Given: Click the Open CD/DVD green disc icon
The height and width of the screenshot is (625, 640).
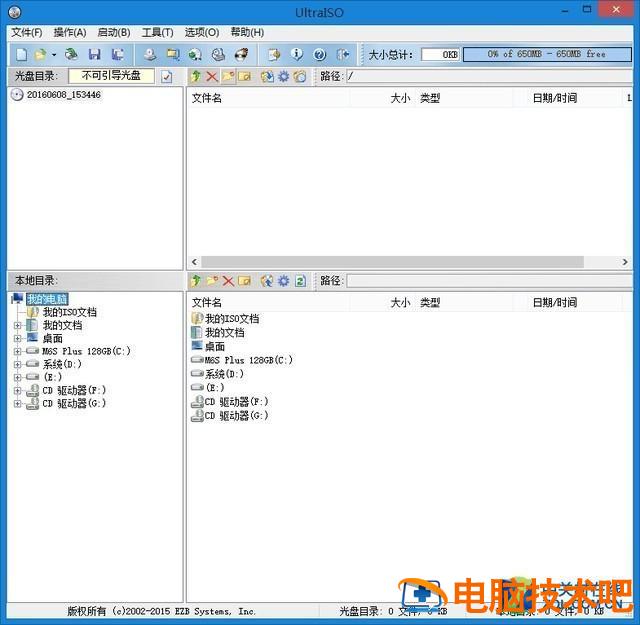Looking at the screenshot, I should click(x=71, y=54).
